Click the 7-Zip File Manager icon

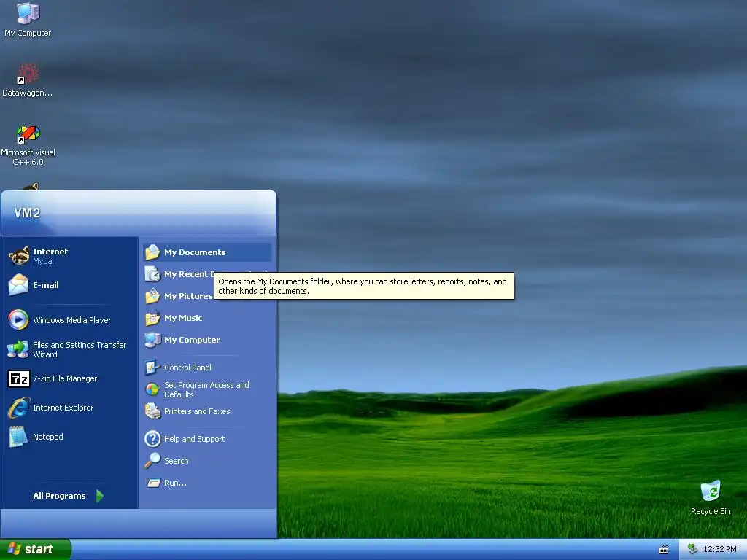pyautogui.click(x=18, y=378)
